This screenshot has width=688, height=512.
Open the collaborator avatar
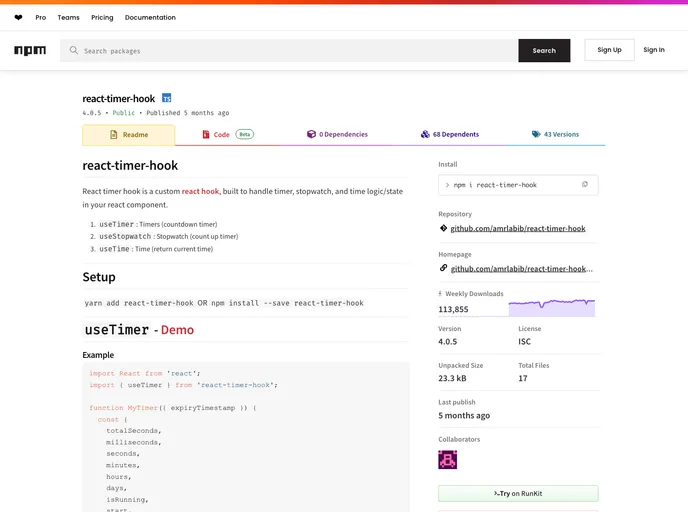pos(448,460)
